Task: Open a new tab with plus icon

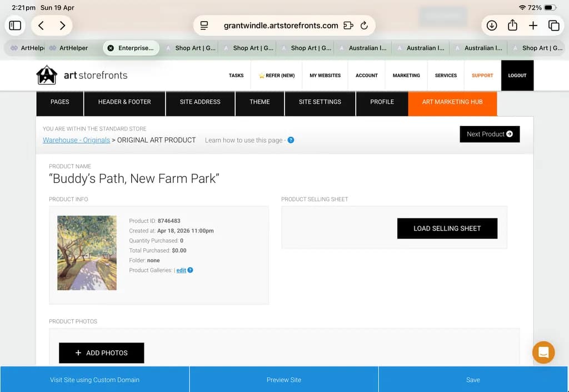Action: [x=533, y=26]
